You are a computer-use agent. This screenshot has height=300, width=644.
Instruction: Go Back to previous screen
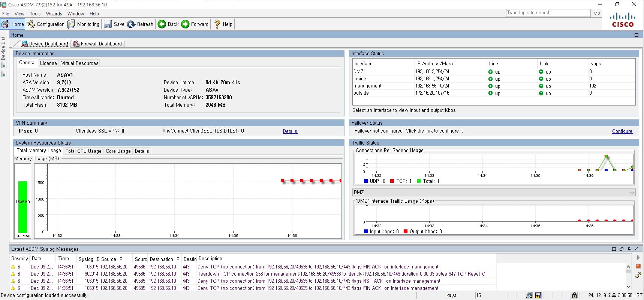(168, 24)
